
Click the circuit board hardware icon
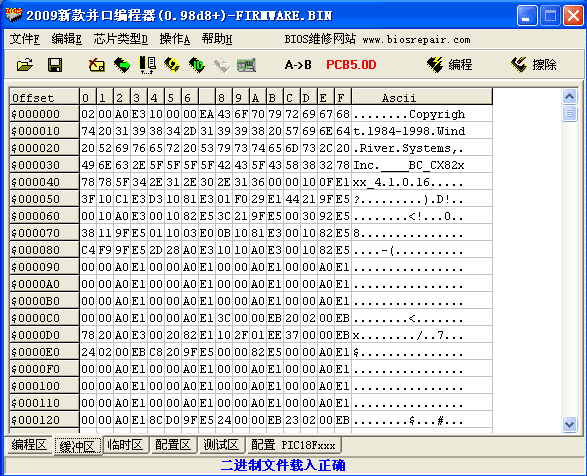click(246, 65)
